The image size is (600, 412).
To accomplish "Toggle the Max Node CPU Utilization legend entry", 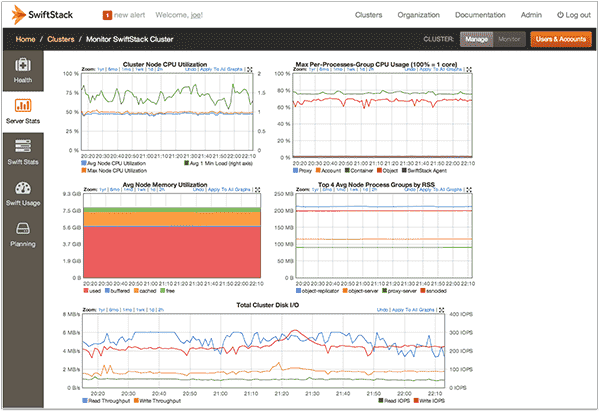I will tap(114, 171).
